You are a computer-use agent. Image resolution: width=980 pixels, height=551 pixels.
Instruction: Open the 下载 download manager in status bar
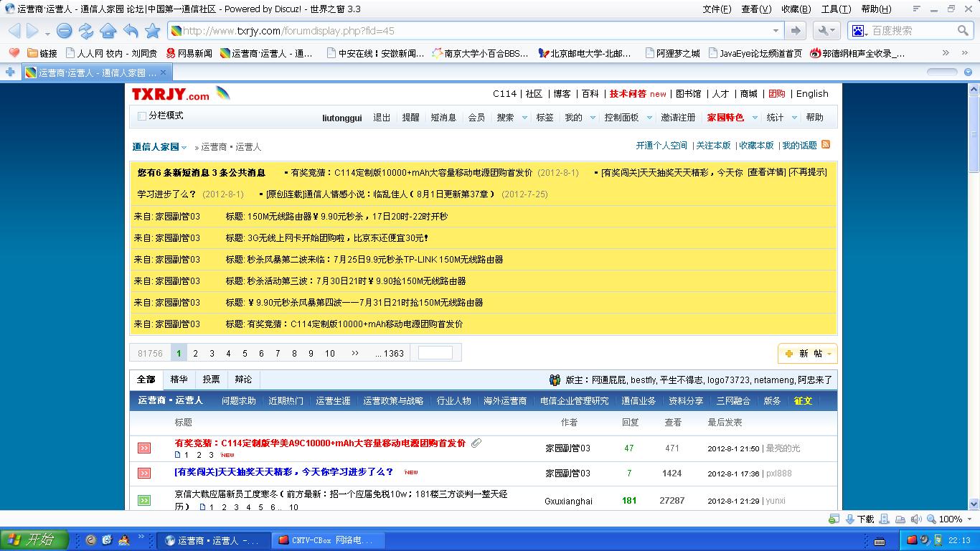pyautogui.click(x=859, y=519)
